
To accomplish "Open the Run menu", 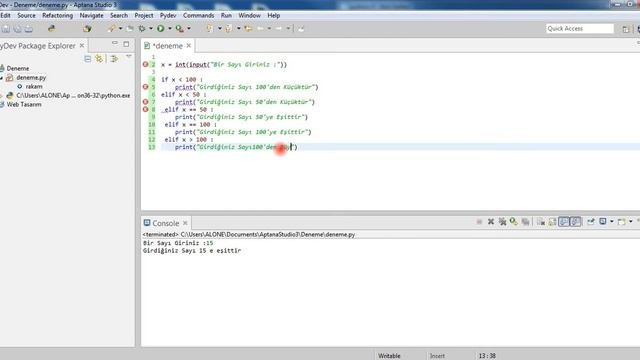I will 226,16.
